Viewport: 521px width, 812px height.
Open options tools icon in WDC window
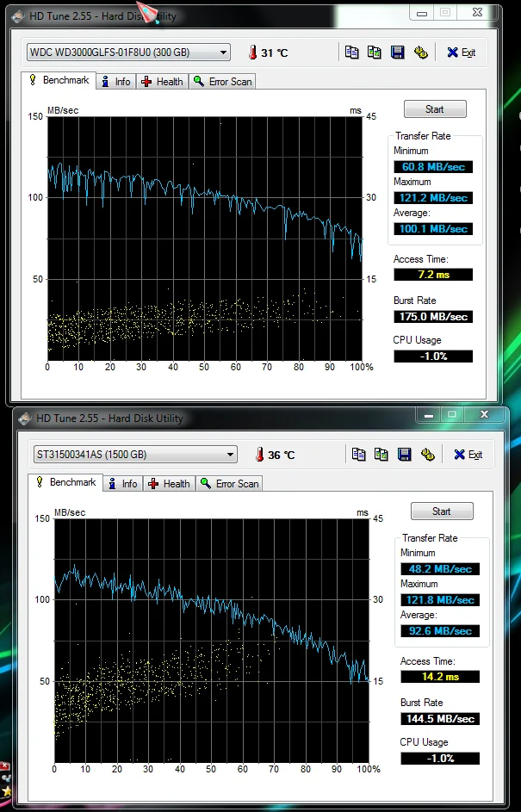(420, 53)
